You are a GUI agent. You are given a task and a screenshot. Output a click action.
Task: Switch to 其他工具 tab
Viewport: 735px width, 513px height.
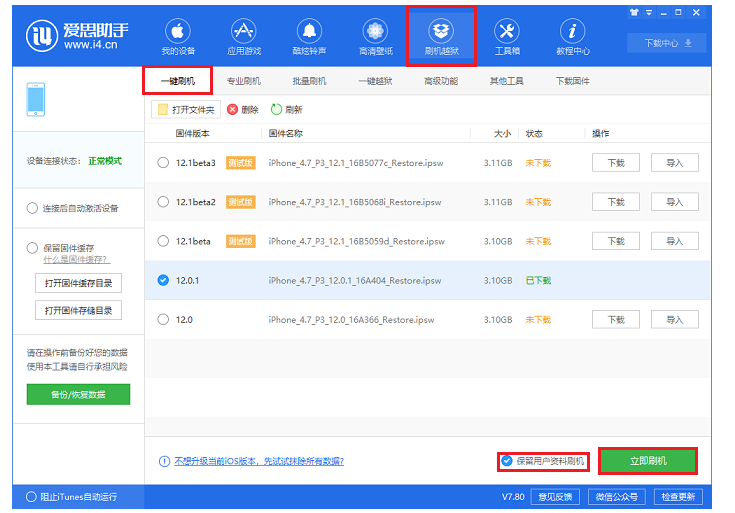click(x=507, y=81)
